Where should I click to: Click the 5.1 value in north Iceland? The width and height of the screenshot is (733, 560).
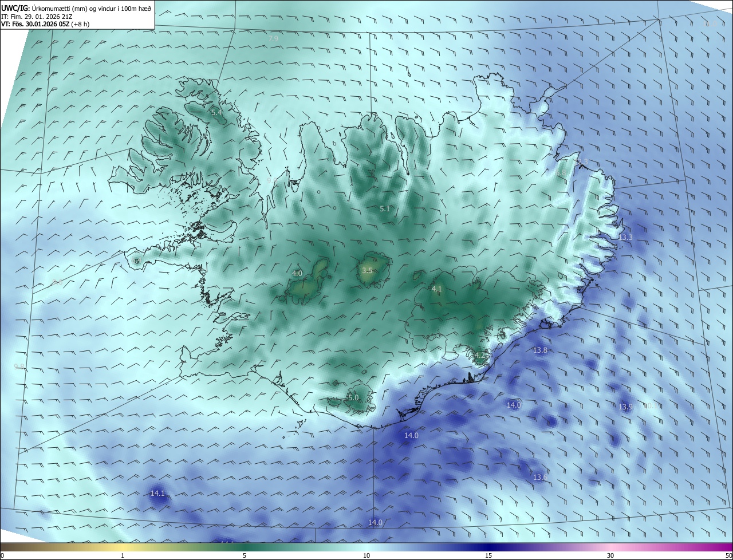click(385, 209)
